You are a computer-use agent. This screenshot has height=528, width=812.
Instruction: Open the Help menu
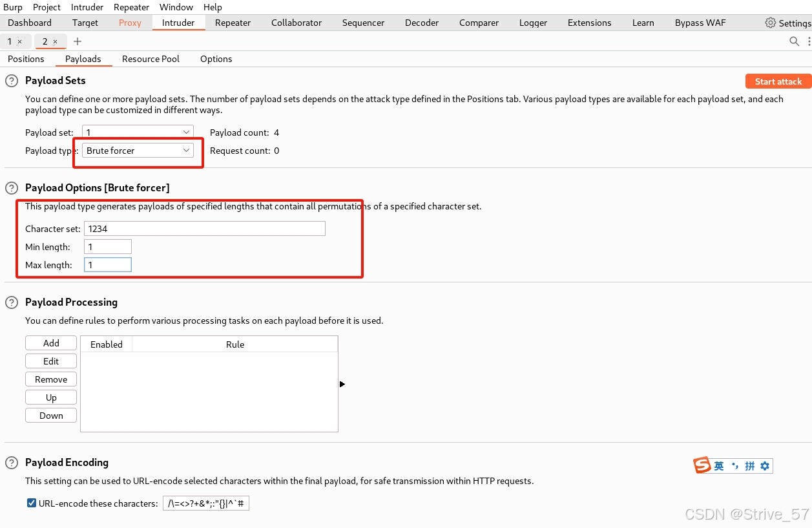[213, 7]
